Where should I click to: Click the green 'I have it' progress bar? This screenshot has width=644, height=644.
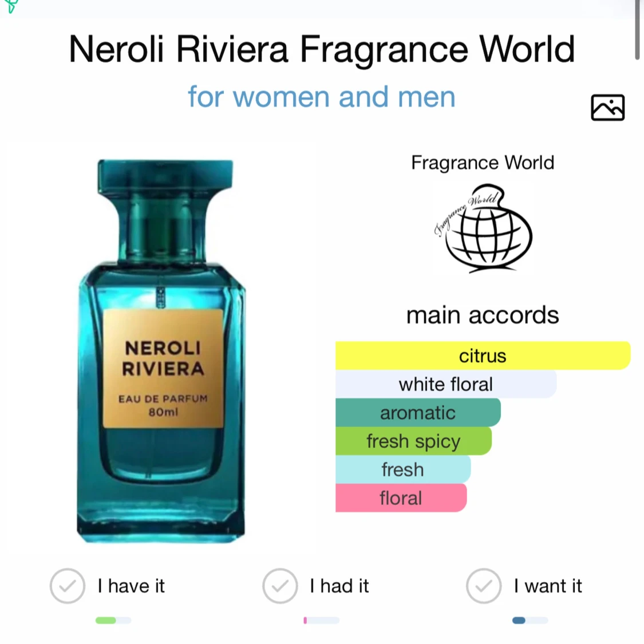113,620
